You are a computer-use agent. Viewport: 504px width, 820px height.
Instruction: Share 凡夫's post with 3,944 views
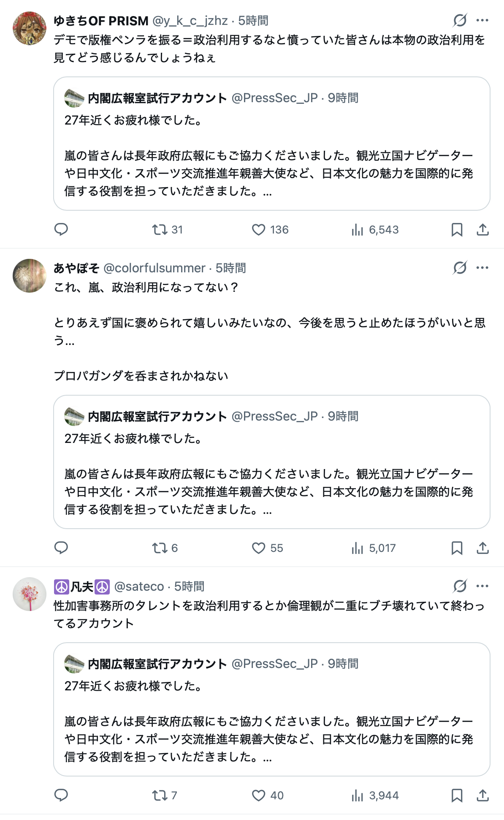point(482,796)
